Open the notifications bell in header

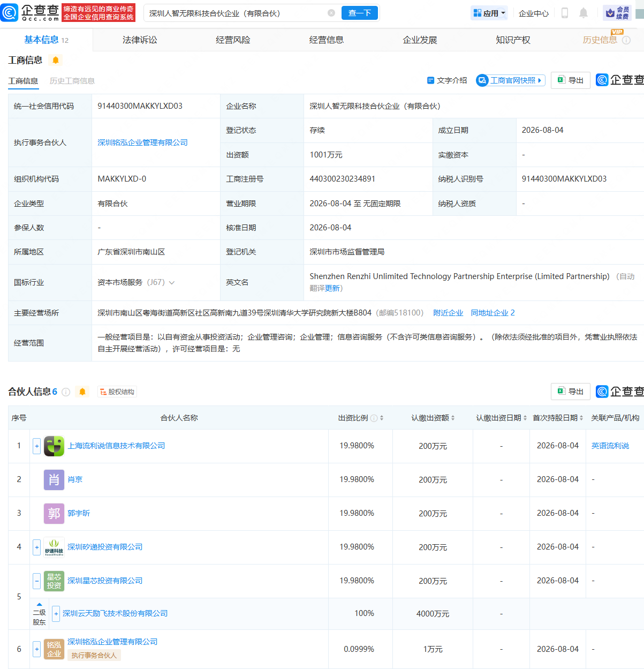(584, 13)
